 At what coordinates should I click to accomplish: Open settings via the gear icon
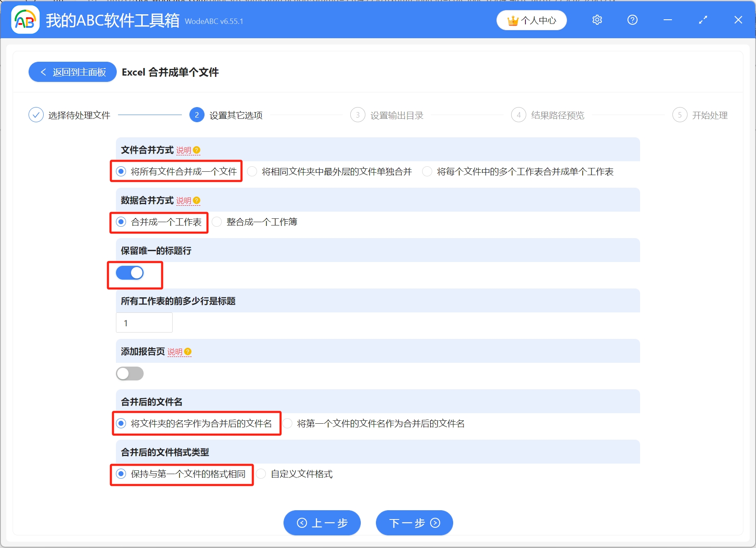point(597,20)
